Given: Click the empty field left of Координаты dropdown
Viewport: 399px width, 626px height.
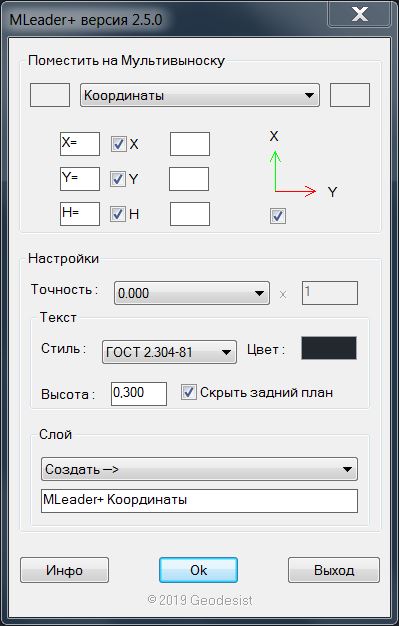Looking at the screenshot, I should coord(50,95).
